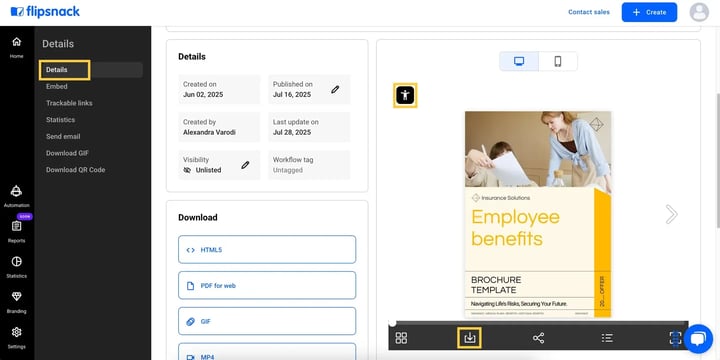Viewport: 720px width, 360px height.
Task: Click the Created by Alexandra Varodi field
Action: coord(219,127)
